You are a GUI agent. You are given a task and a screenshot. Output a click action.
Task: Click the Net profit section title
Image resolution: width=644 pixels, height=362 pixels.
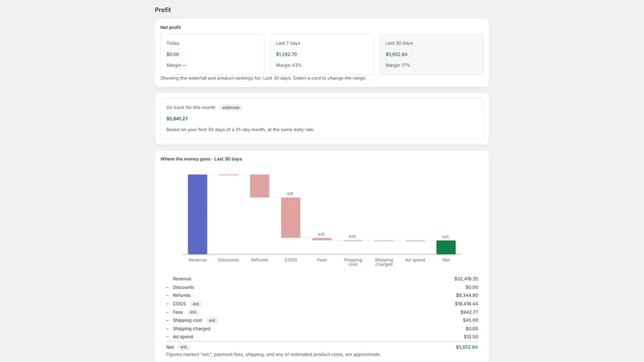click(171, 27)
